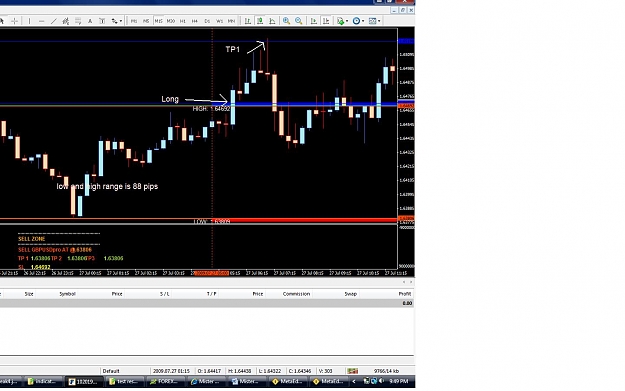Zoom in on the chart
Viewport: 625px width, 391px height.
click(286, 21)
